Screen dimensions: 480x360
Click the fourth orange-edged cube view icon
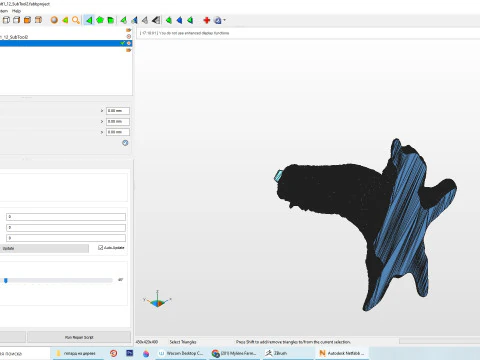coord(38,20)
